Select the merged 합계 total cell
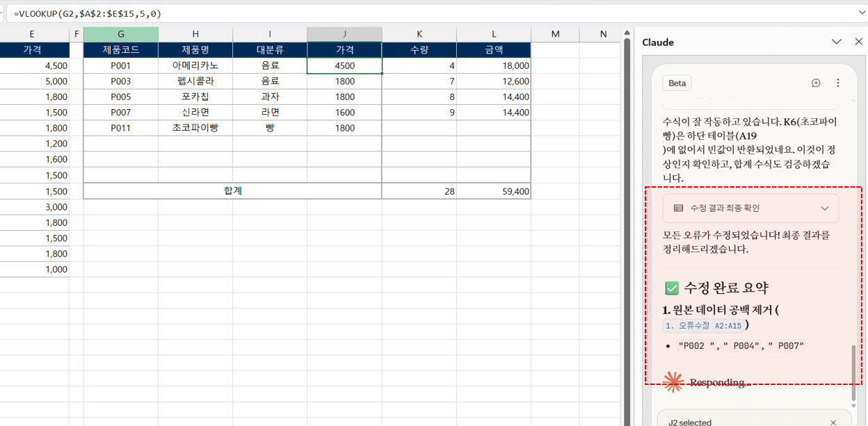Screen dimensions: 868x426 tap(232, 191)
